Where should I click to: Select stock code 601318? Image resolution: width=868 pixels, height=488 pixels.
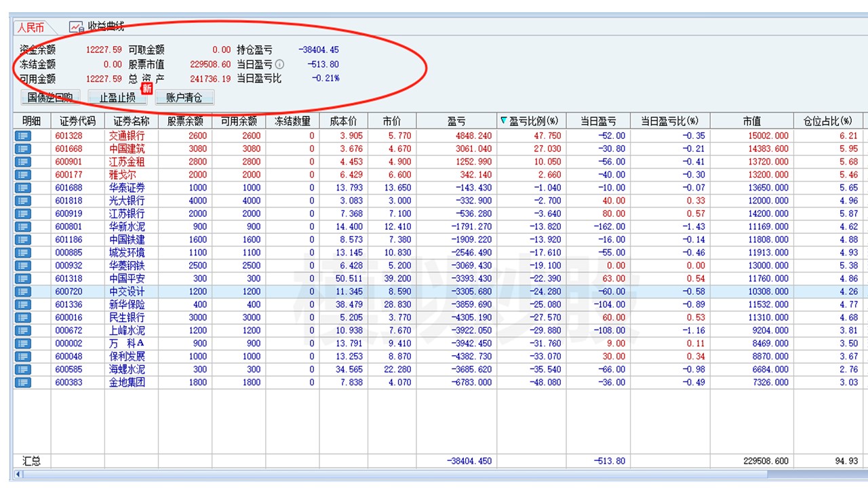coord(68,279)
